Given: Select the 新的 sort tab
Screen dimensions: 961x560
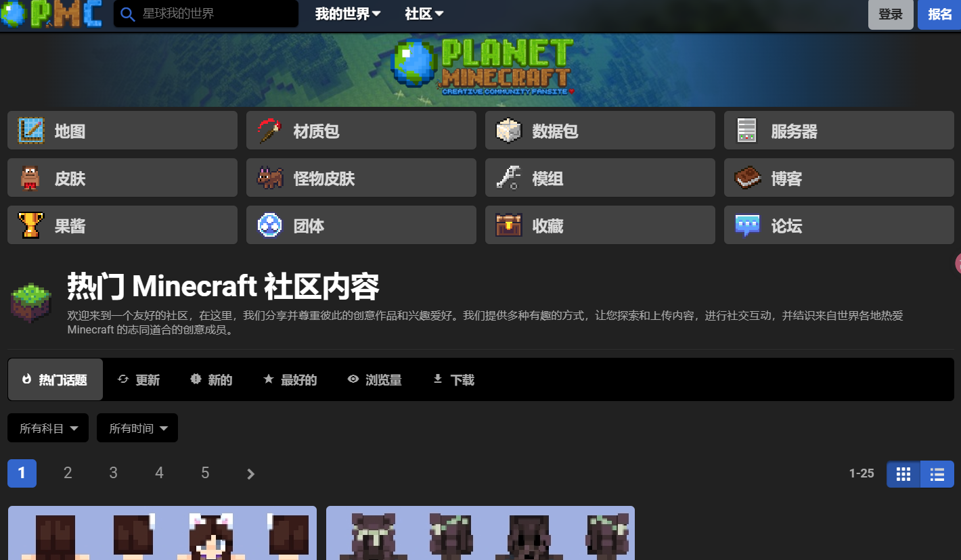Looking at the screenshot, I should [x=211, y=379].
